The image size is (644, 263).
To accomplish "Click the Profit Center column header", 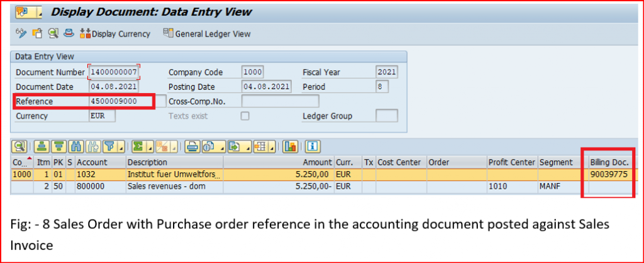I will tap(512, 162).
